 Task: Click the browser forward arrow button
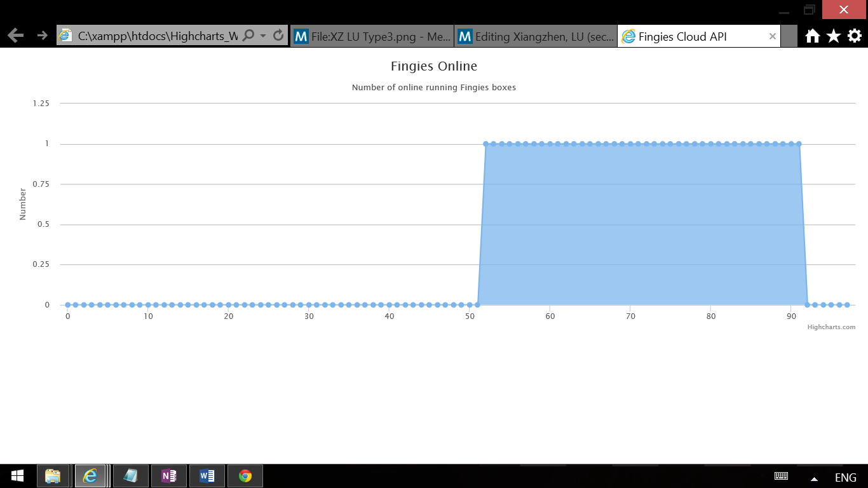coord(43,36)
